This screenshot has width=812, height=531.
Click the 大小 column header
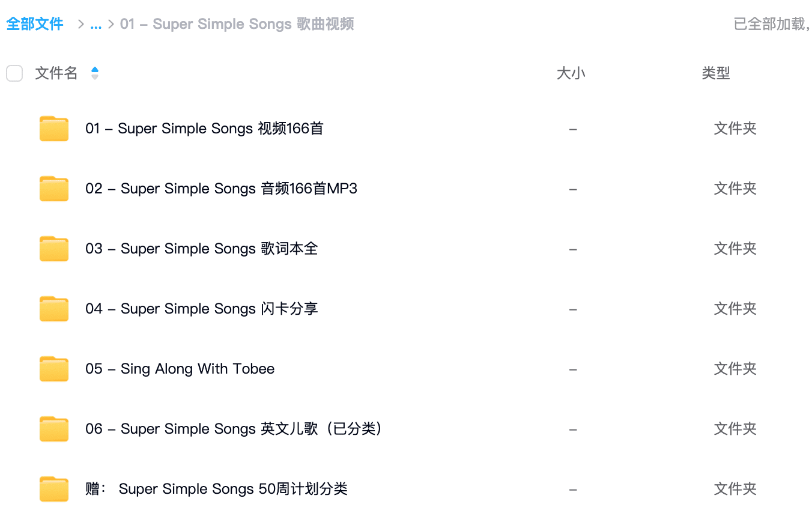tap(571, 73)
